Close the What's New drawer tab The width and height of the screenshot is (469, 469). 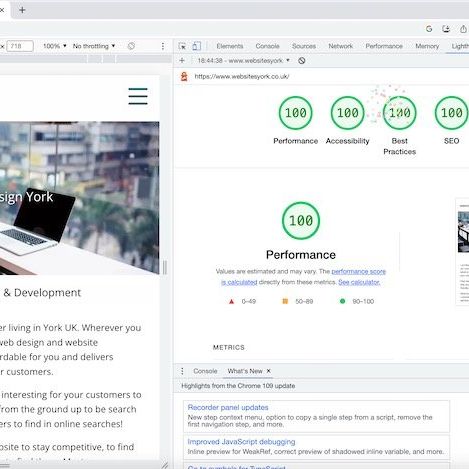pos(269,371)
